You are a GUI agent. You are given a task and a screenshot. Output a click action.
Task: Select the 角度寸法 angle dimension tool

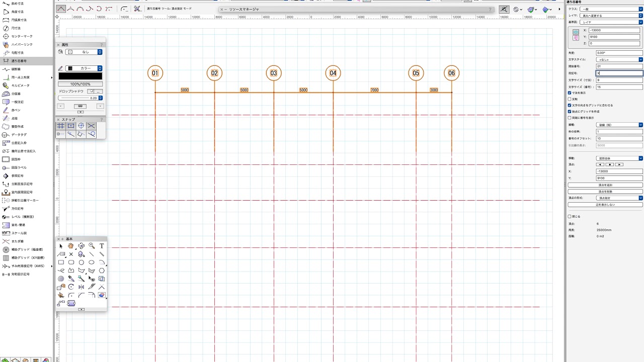coord(26,12)
